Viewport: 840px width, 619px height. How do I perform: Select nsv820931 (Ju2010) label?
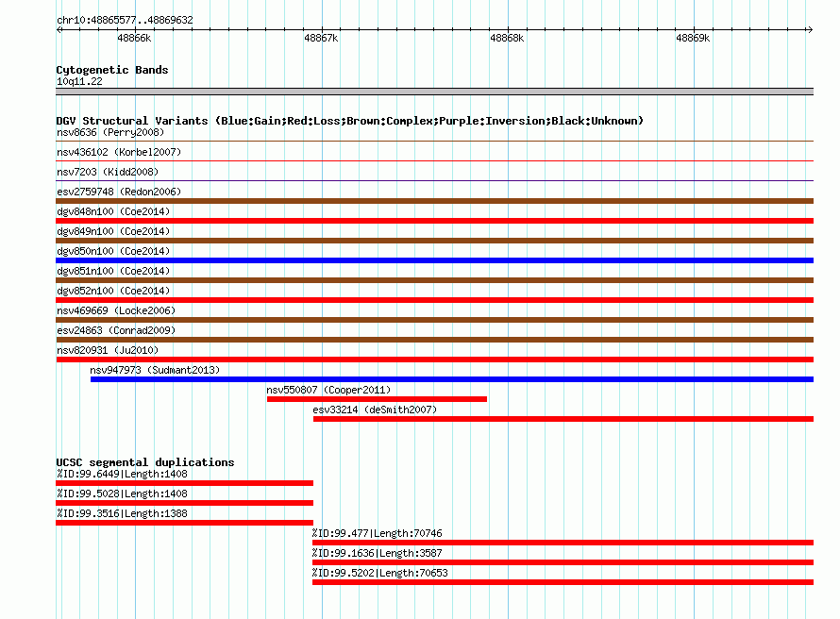click(x=108, y=350)
